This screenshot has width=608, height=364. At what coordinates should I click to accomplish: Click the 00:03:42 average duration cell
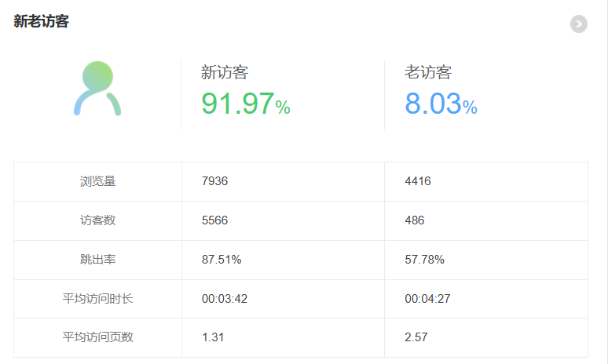click(225, 298)
